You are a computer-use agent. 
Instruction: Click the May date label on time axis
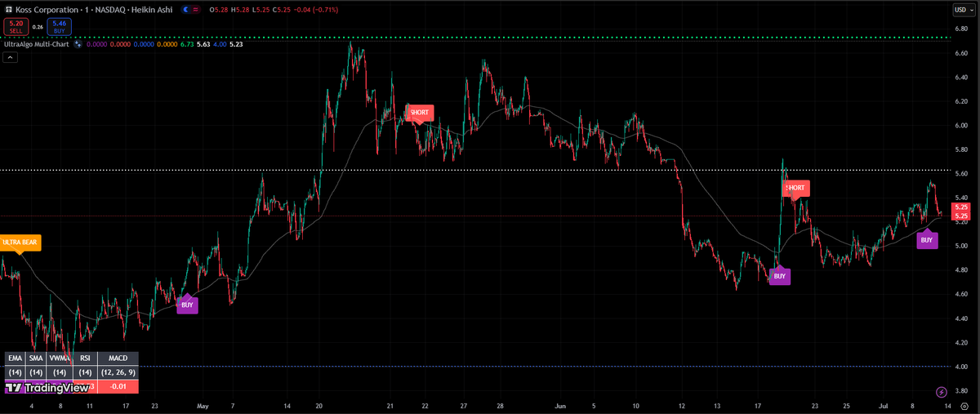[x=201, y=405]
